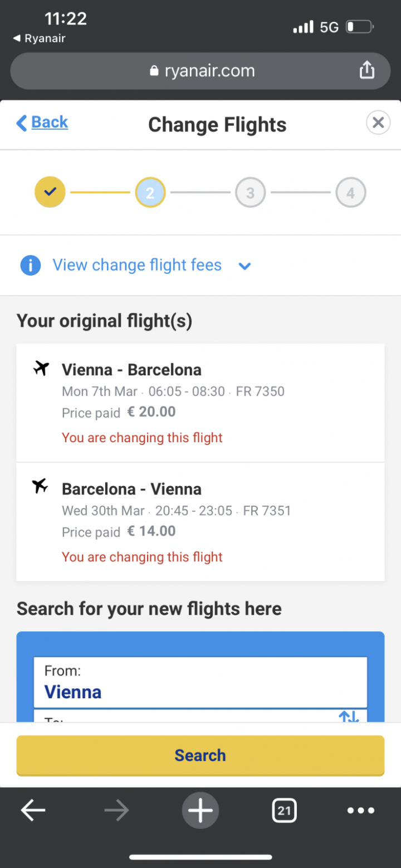Swap origin and destination airports
Viewport: 401px width, 868px height.
[x=349, y=715]
